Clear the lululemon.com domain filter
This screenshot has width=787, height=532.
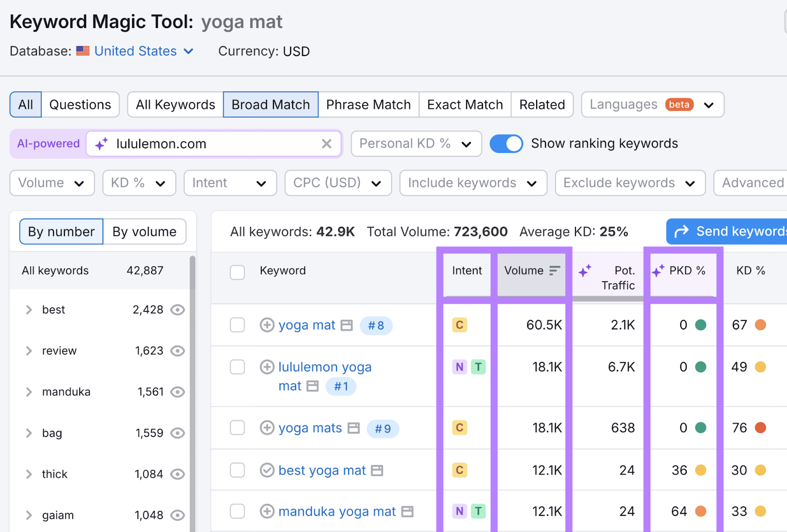327,144
